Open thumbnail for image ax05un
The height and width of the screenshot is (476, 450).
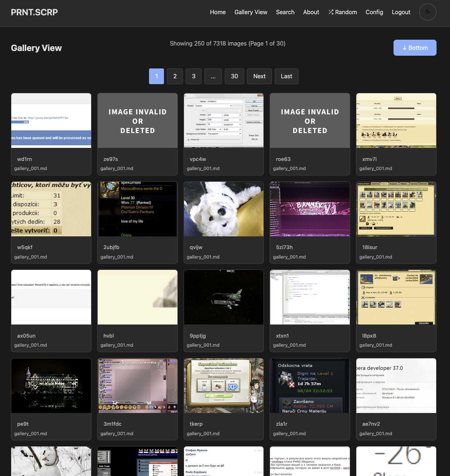pos(51,297)
